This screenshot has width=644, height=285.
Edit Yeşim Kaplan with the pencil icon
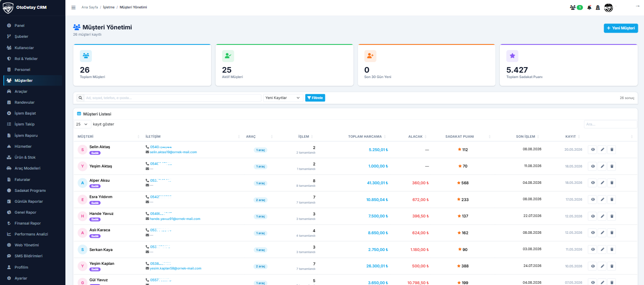click(602, 266)
